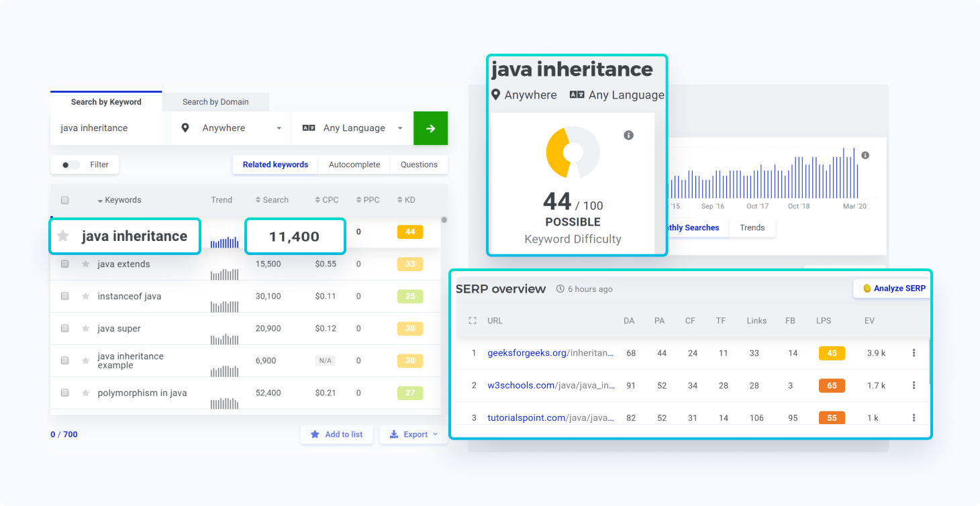This screenshot has width=980, height=506.
Task: Click the Keyword Difficulty donut gauge
Action: pyautogui.click(x=572, y=152)
